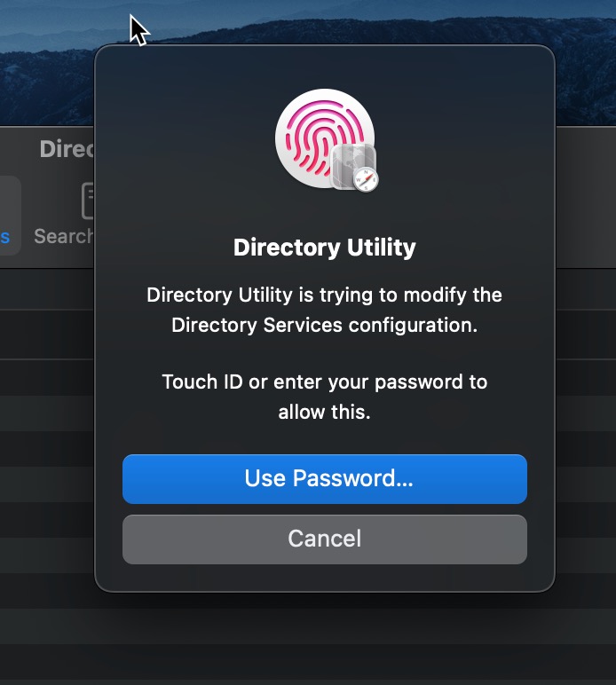Image resolution: width=616 pixels, height=685 pixels.
Task: Click the Use Password... button
Action: [x=325, y=479]
